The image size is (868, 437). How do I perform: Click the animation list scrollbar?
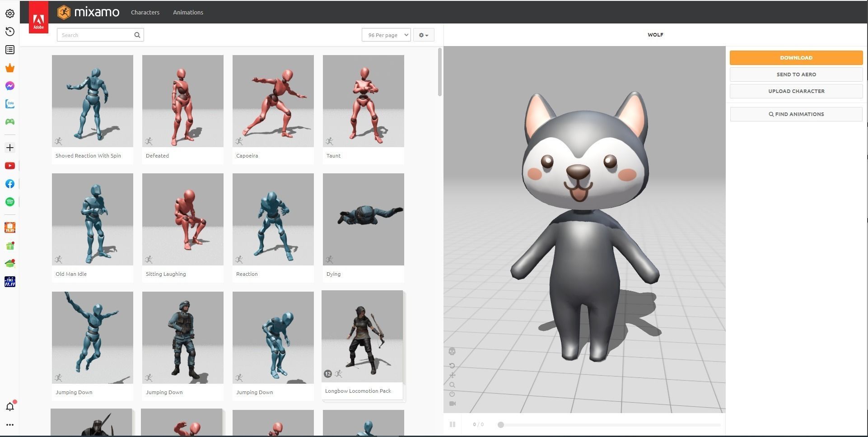point(440,72)
